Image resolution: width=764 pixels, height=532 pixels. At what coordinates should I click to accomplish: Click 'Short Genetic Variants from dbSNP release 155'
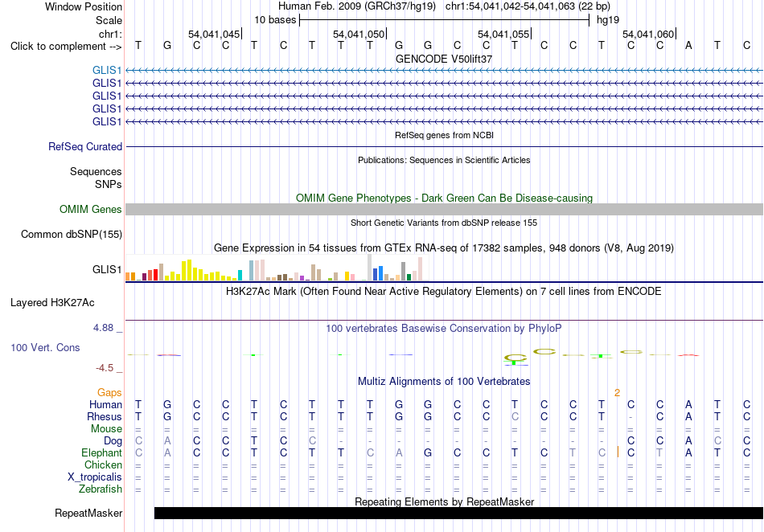(x=444, y=223)
